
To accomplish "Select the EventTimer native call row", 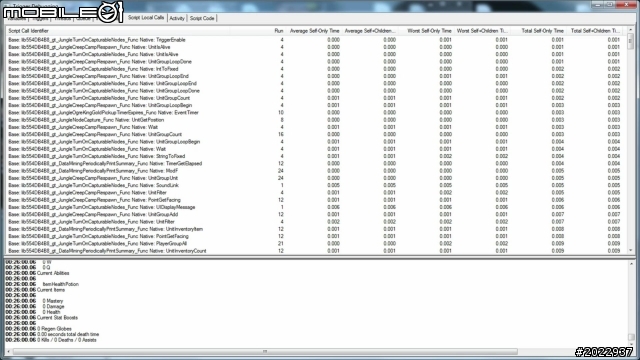I will coord(314,113).
